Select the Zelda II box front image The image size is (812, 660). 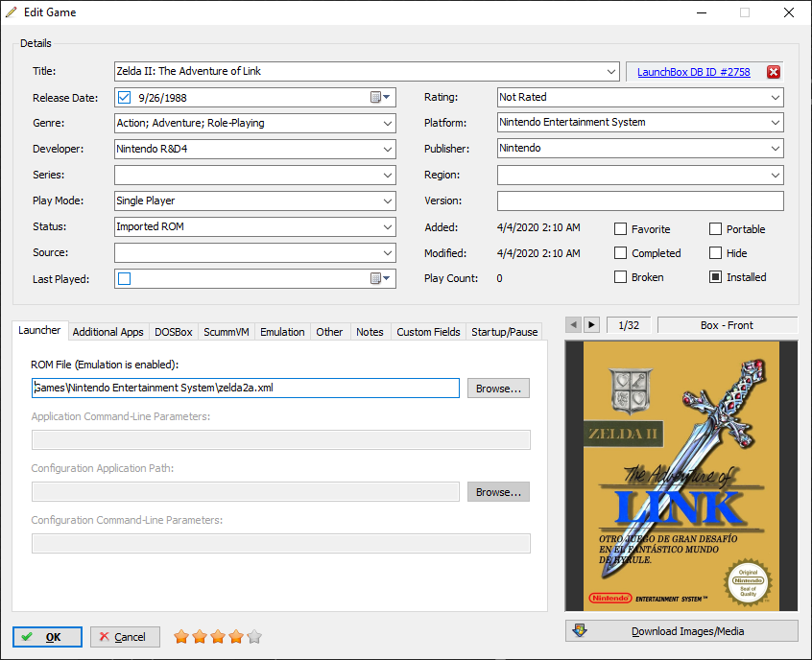tap(681, 476)
